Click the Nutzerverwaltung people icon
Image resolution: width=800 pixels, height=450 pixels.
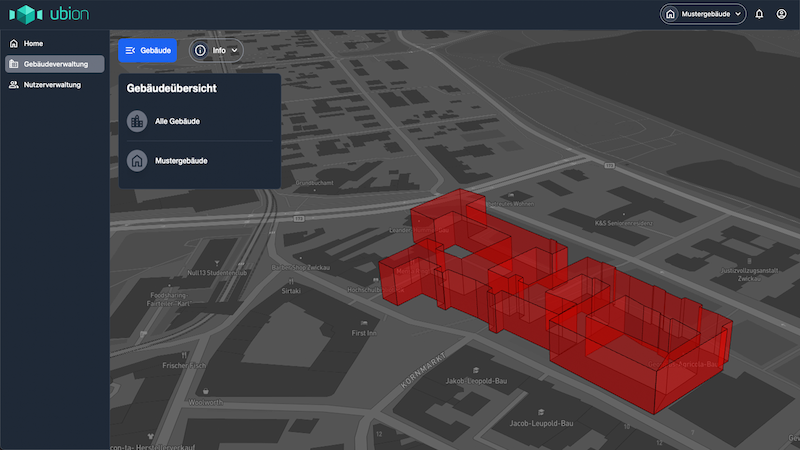(x=13, y=85)
